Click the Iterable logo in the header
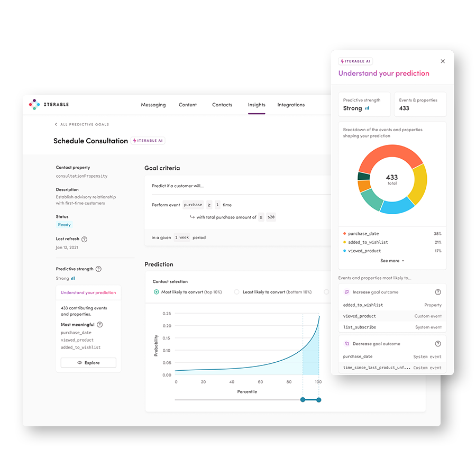Image resolution: width=476 pixels, height=476 pixels. [49, 104]
